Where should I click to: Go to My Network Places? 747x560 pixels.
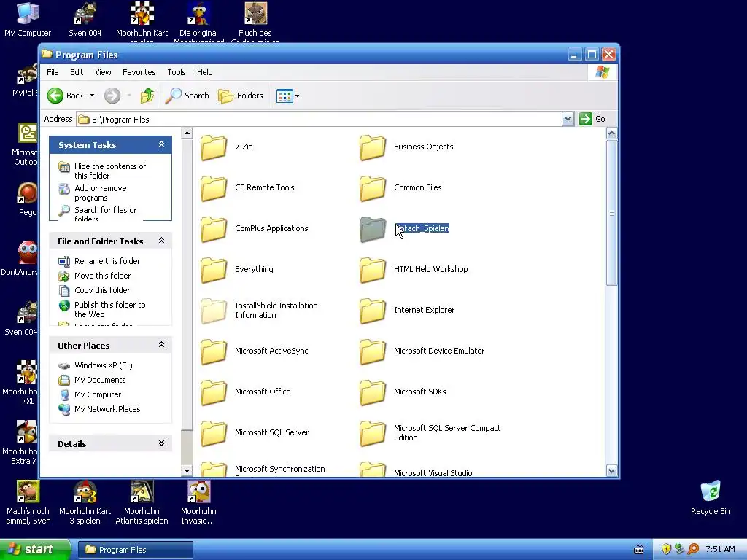click(107, 410)
